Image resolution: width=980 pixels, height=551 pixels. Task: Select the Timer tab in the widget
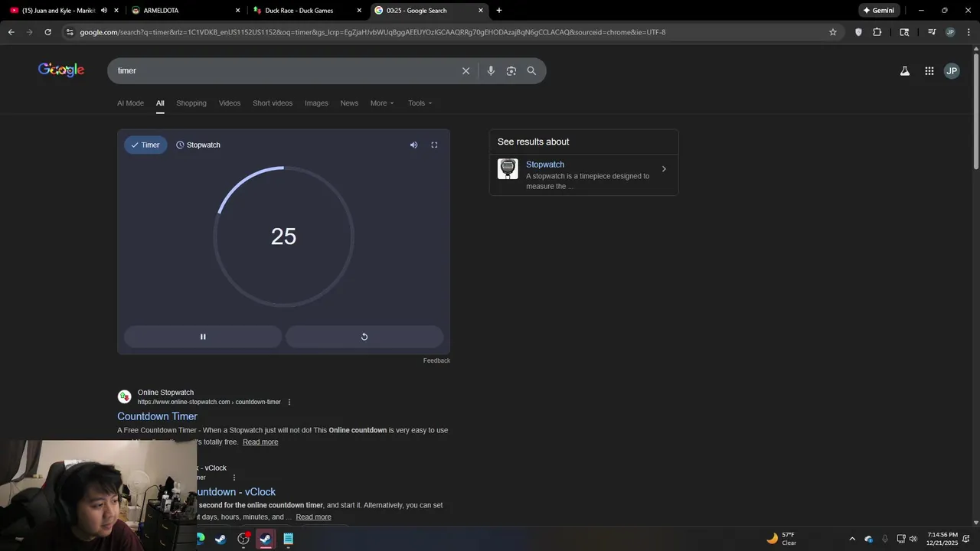[x=145, y=145]
